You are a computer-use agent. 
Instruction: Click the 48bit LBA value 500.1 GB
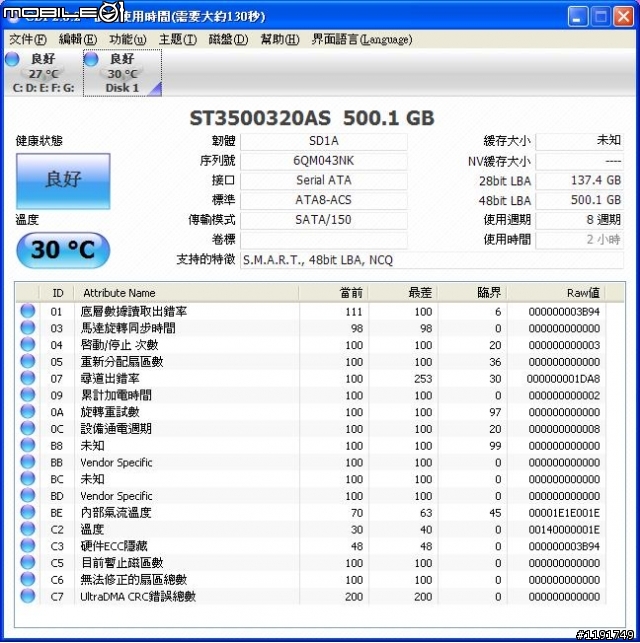click(x=580, y=201)
